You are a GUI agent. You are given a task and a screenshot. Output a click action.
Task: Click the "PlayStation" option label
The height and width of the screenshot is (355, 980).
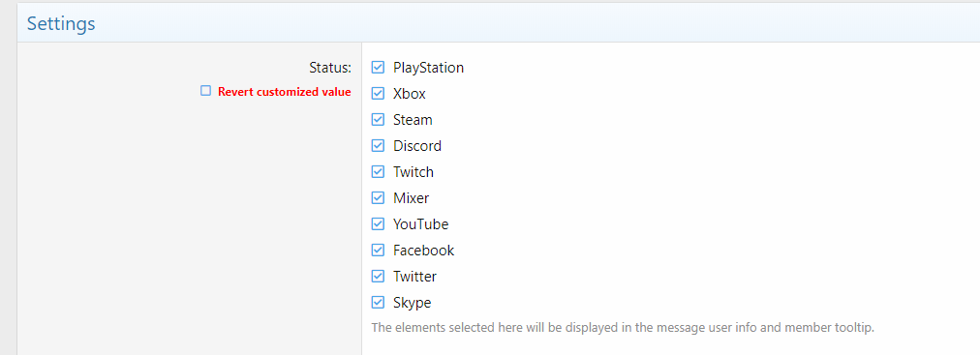click(428, 68)
